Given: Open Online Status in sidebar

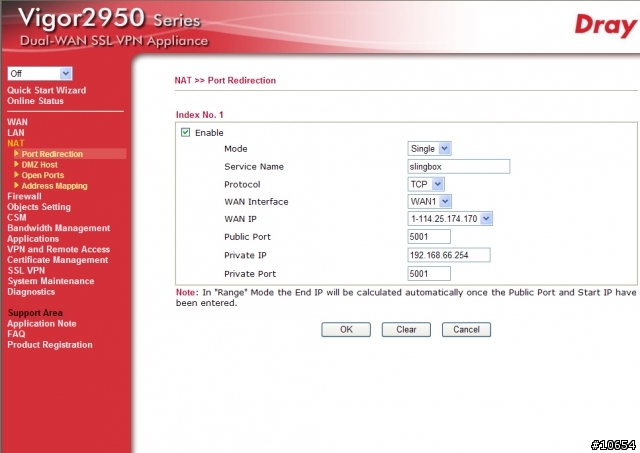Looking at the screenshot, I should coord(36,101).
